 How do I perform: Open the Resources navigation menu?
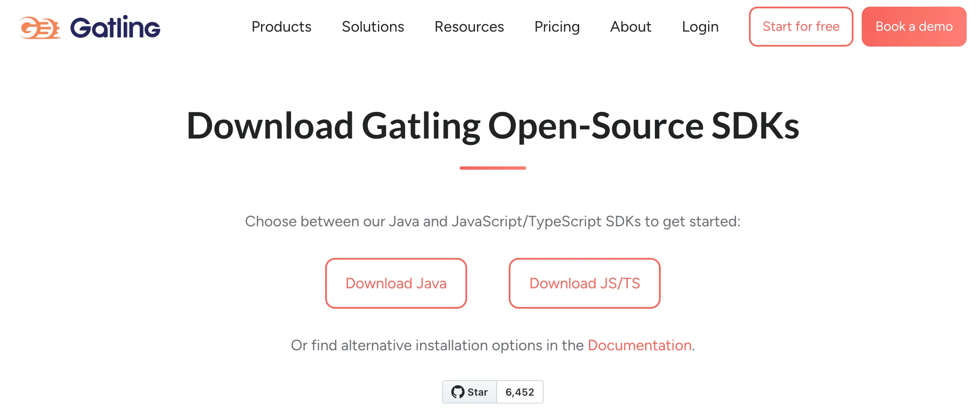(469, 27)
